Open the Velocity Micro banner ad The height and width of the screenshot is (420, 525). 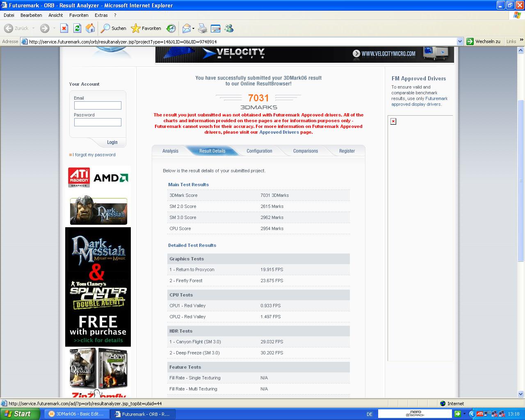click(x=304, y=55)
